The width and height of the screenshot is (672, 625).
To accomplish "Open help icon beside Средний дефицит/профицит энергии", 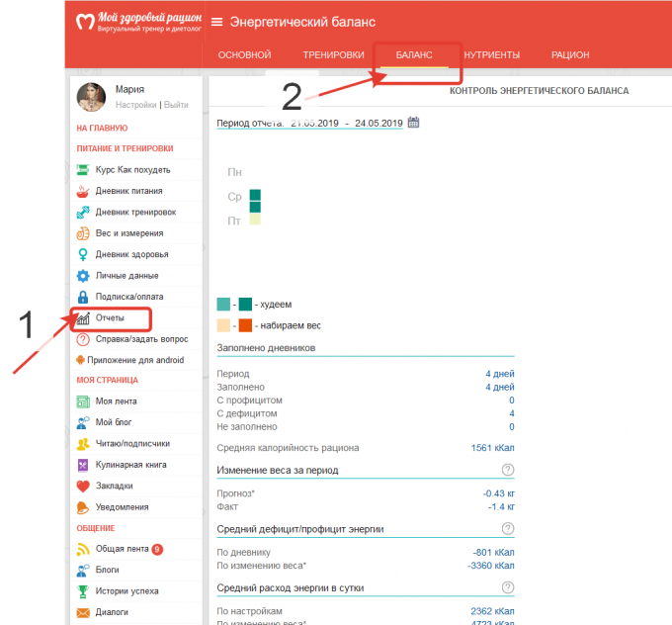I will [508, 529].
